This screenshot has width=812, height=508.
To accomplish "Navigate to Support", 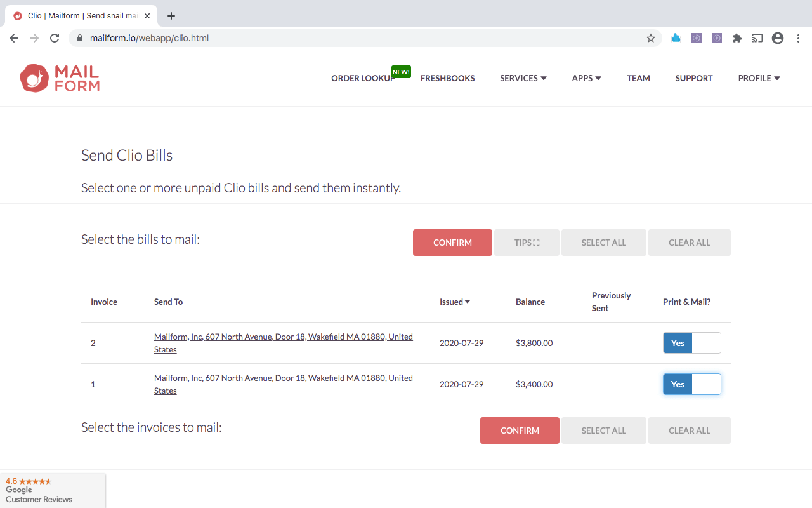I will (x=694, y=78).
